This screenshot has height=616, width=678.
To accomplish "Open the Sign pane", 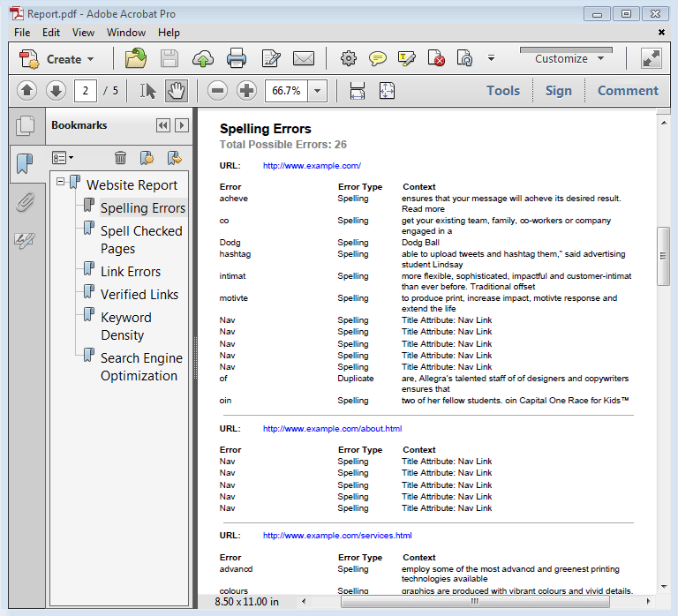I will 558,91.
